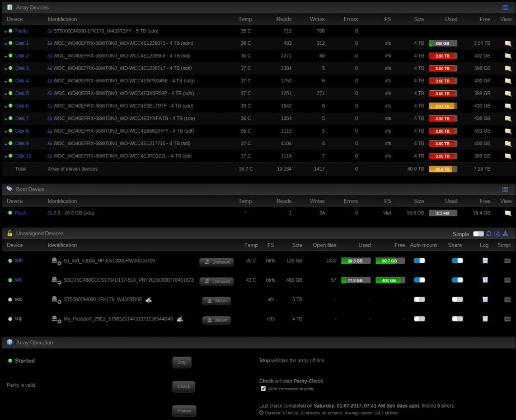This screenshot has height=420, width=516.
Task: Browse Disk 6 contents via folder icon
Action: (508, 106)
